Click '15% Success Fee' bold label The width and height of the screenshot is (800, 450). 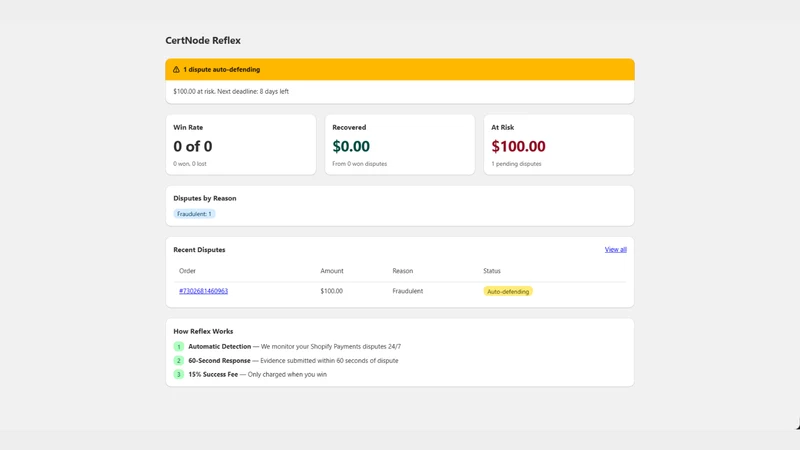(213, 374)
